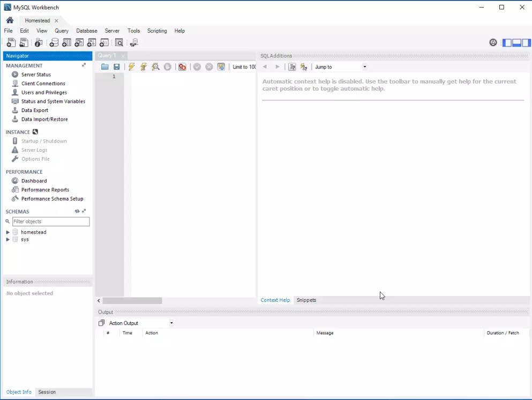The image size is (532, 400).
Task: Toggle the left sidebar panel visibility
Action: point(507,42)
